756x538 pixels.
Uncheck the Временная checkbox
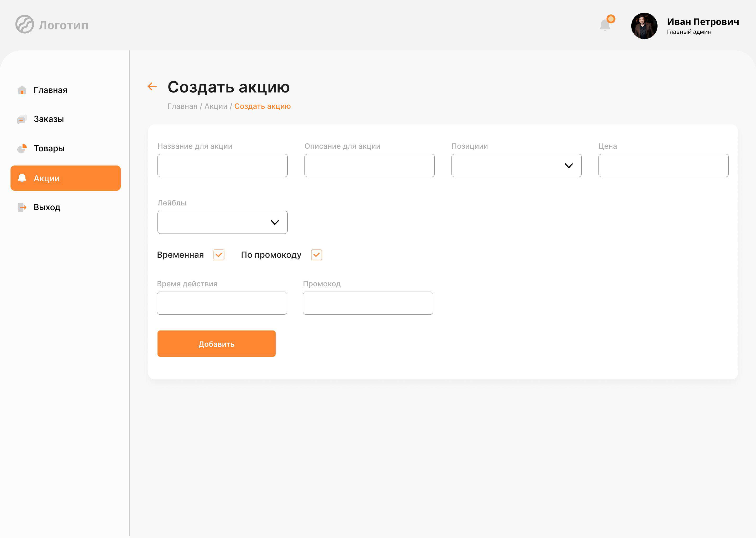click(x=219, y=255)
